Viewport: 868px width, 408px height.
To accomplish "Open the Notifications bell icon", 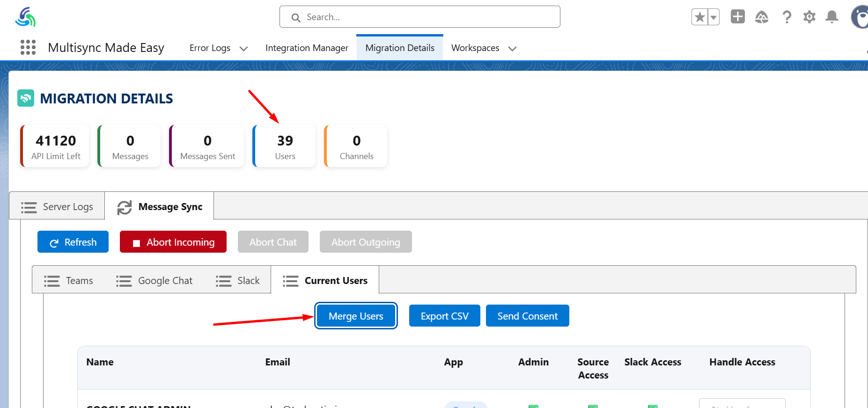I will click(832, 17).
